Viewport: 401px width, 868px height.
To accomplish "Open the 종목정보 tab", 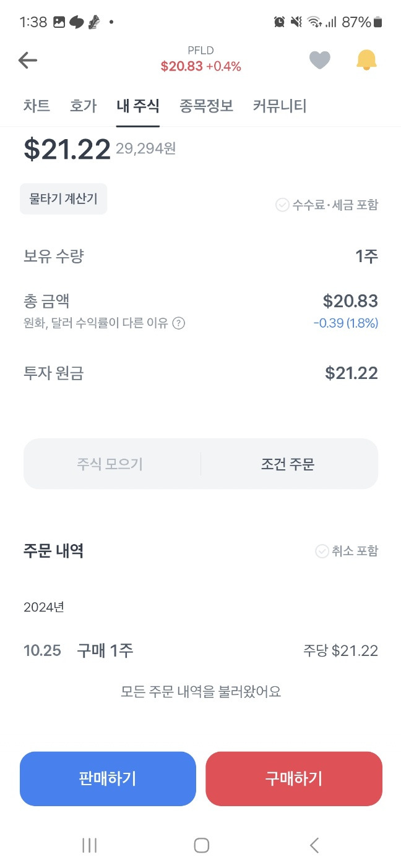I will coord(206,106).
